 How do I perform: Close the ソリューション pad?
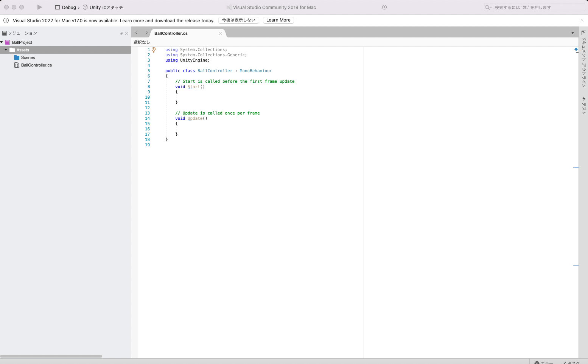(x=127, y=33)
